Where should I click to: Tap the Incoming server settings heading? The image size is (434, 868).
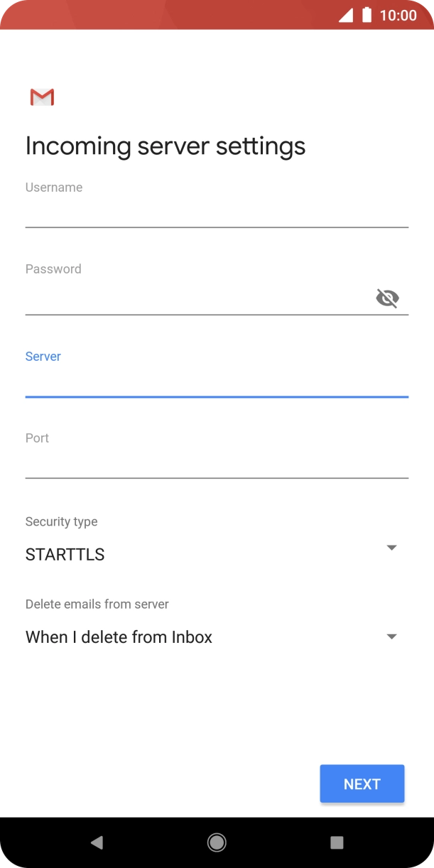[x=166, y=146]
